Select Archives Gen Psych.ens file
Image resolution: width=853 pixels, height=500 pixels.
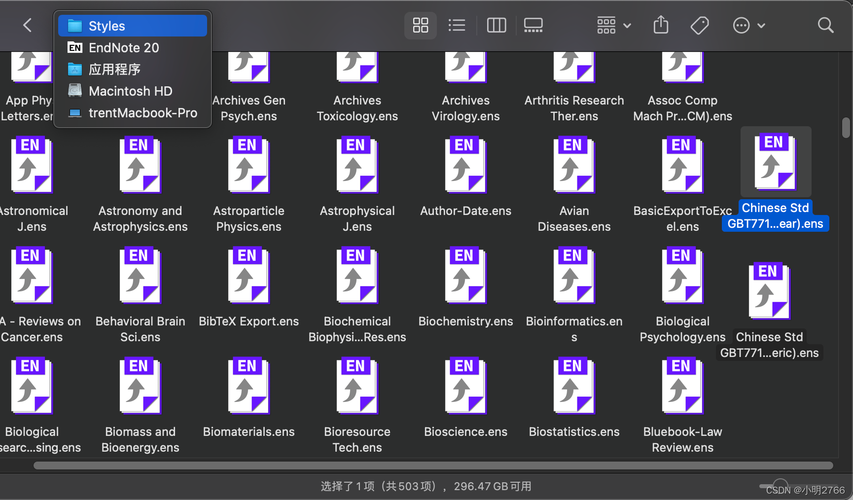pyautogui.click(x=249, y=87)
